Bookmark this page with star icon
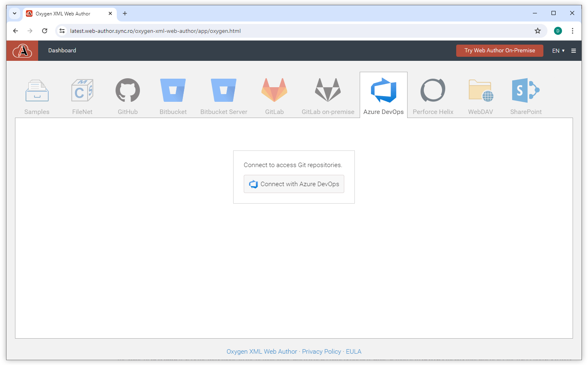The height and width of the screenshot is (365, 588). 538,31
